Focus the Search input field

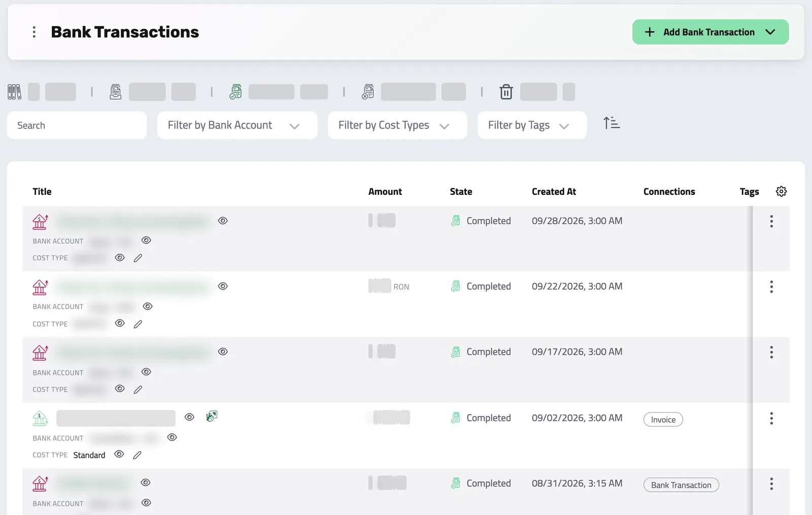pyautogui.click(x=77, y=125)
